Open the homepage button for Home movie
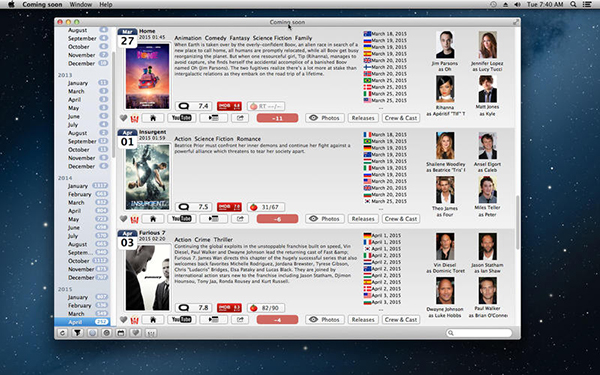 pyautogui.click(x=153, y=118)
